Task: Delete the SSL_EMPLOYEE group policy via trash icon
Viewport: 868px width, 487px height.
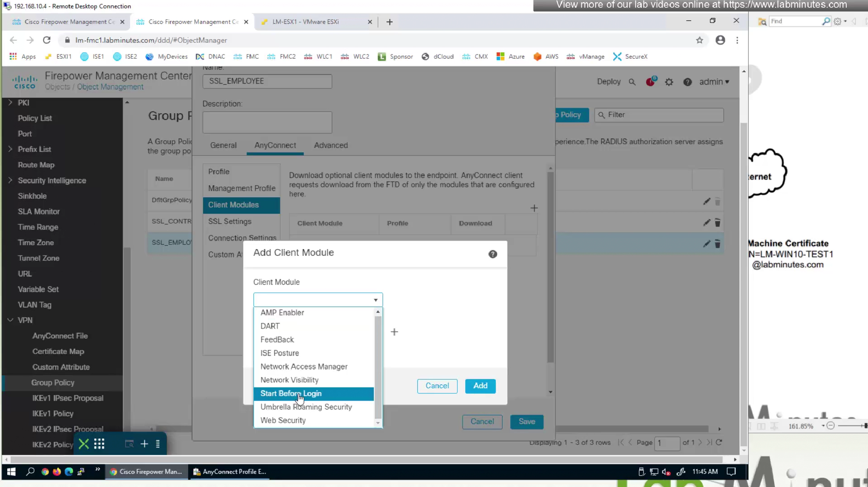Action: [x=717, y=244]
